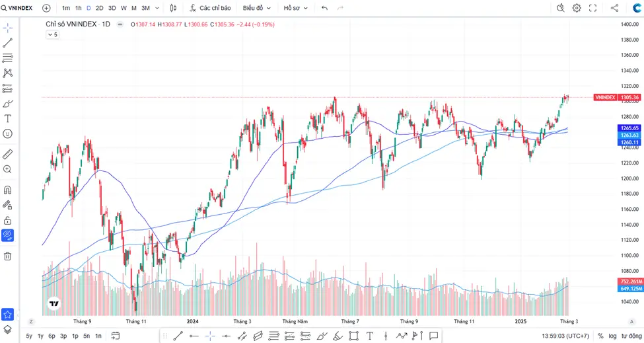
Task: Open candlestick chart type selector
Action: 173,8
